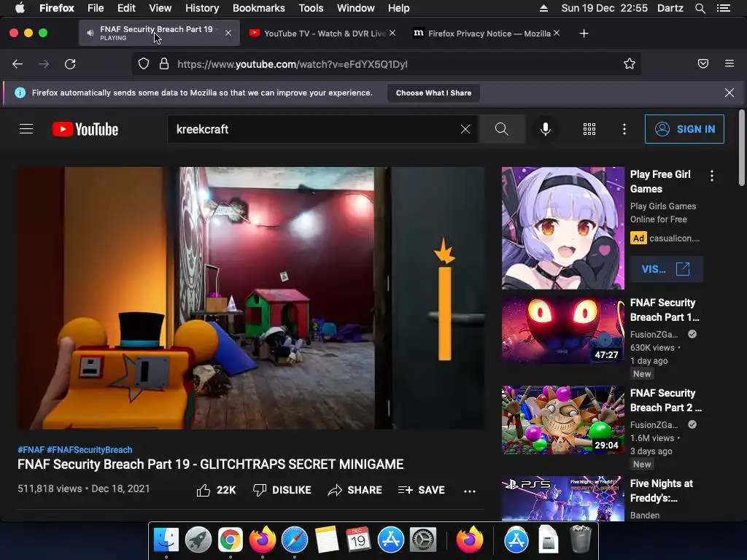This screenshot has width=747, height=560.
Task: Click the DISLIKE button
Action: point(282,490)
